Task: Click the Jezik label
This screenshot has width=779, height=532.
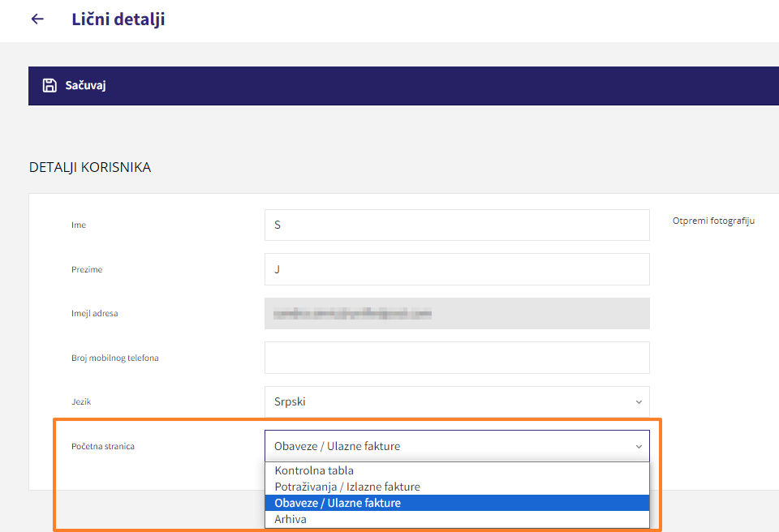Action: tap(81, 402)
